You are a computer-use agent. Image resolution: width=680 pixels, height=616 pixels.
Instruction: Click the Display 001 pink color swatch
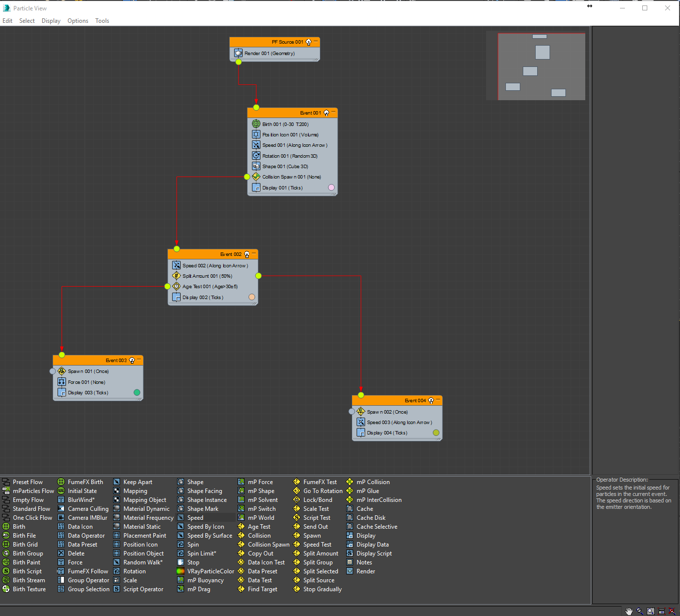click(331, 187)
